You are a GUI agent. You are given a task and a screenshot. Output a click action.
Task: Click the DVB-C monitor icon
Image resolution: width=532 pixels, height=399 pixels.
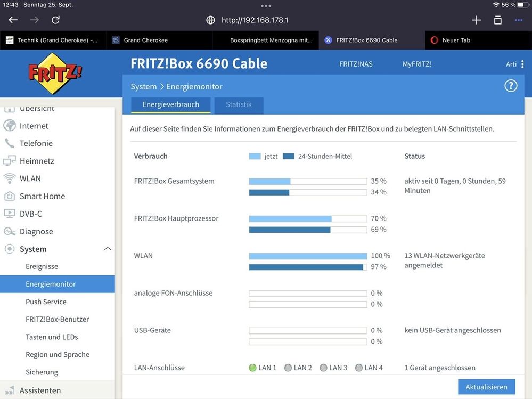[x=10, y=214]
